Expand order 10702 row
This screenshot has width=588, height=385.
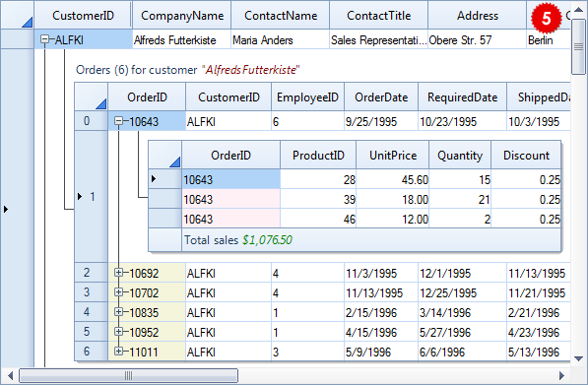[118, 292]
